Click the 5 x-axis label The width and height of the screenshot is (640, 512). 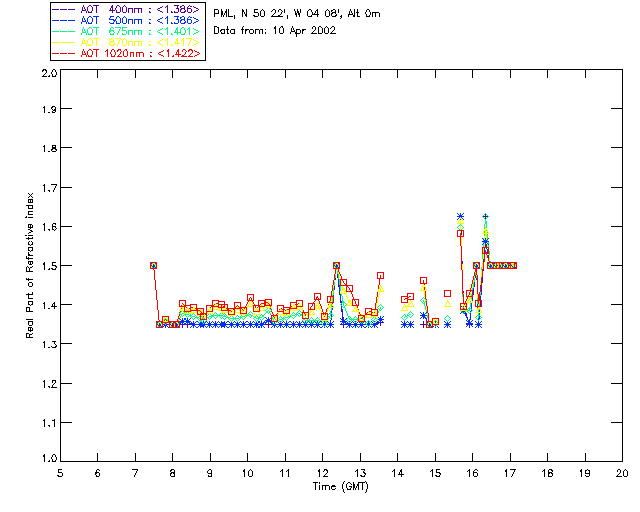60,473
